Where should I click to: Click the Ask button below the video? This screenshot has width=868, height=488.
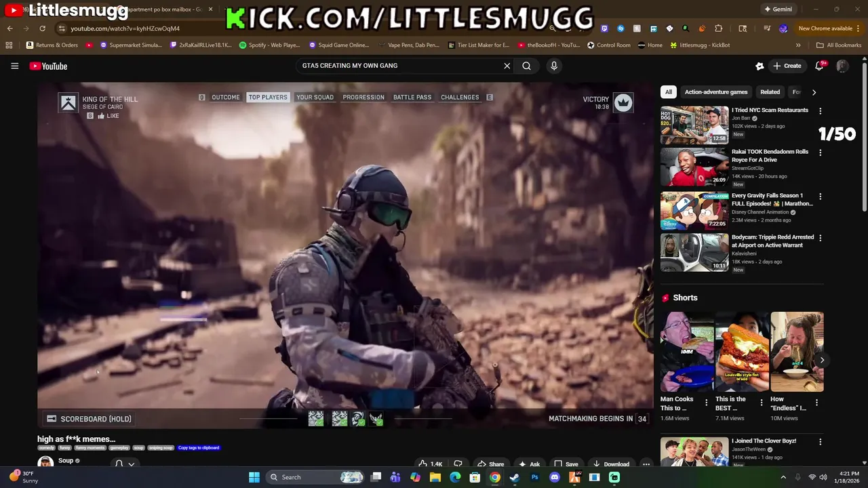[529, 464]
